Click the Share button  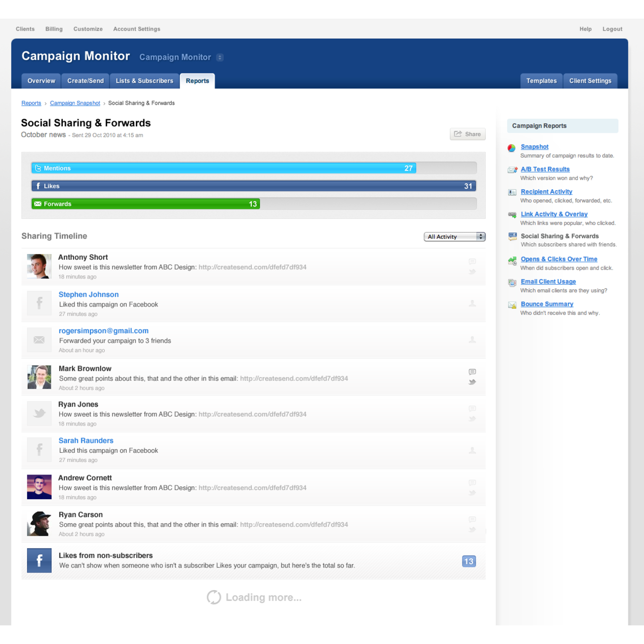click(x=467, y=134)
